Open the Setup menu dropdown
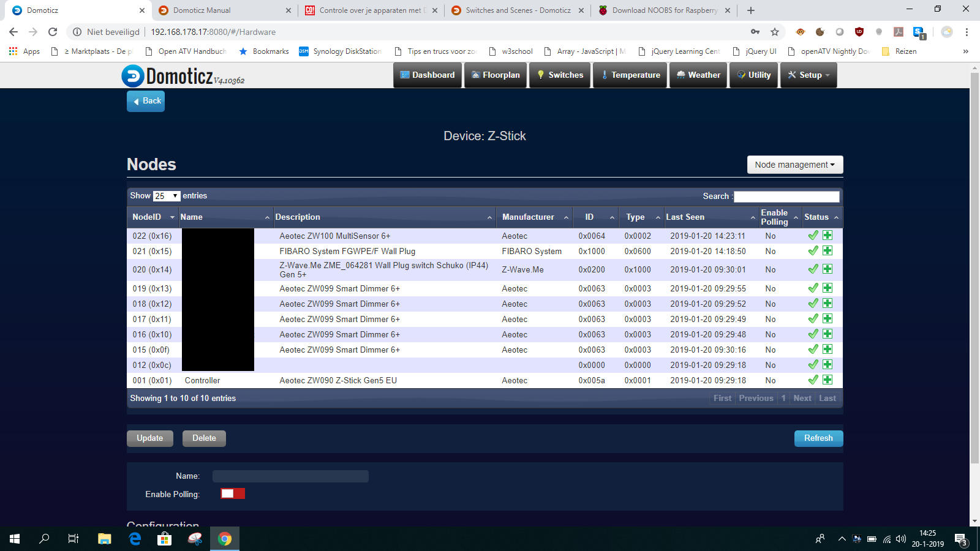The width and height of the screenshot is (980, 551). 809,75
